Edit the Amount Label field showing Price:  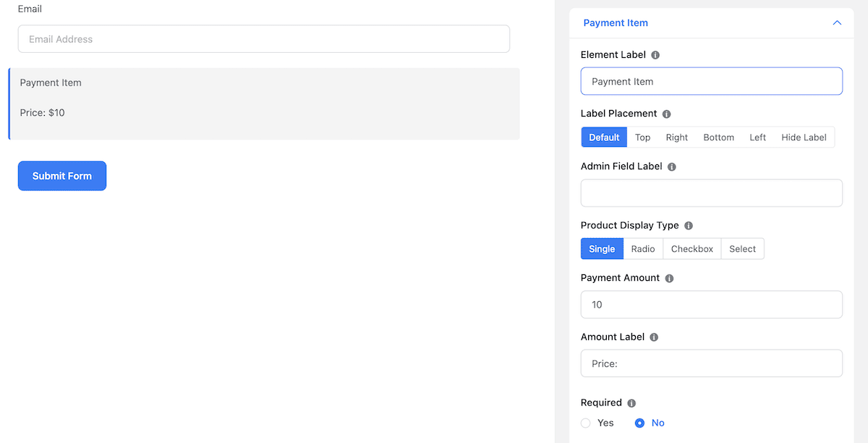click(x=712, y=363)
